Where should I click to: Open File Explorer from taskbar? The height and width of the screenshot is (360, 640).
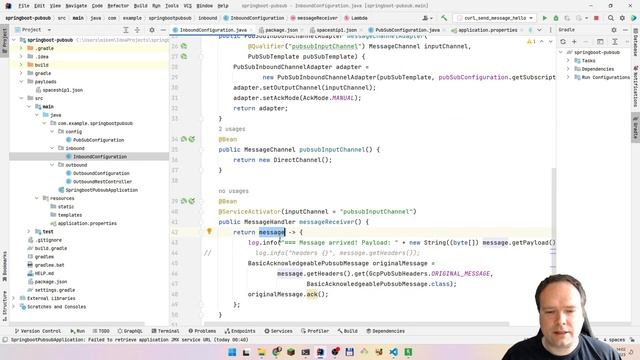pyautogui.click(x=261, y=352)
